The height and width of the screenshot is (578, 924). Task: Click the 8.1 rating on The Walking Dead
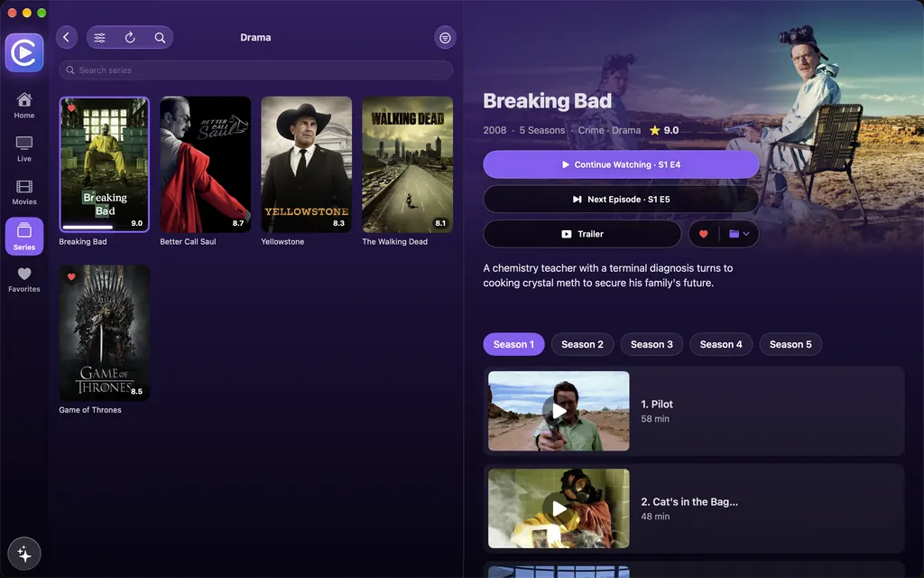tap(440, 223)
